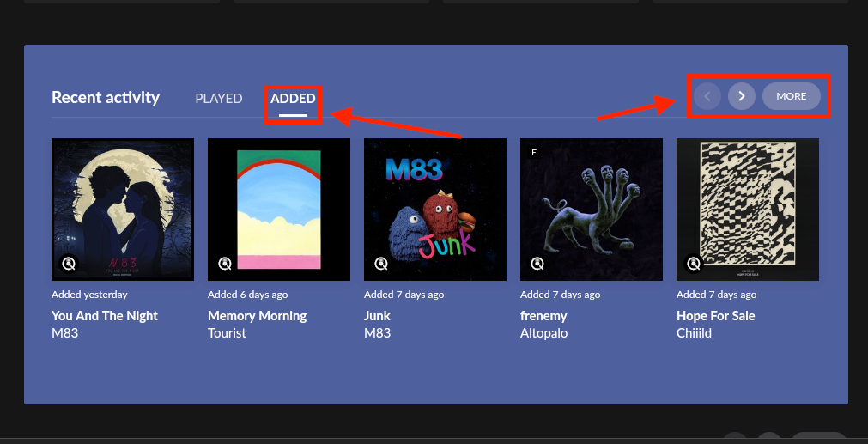
Task: Open You And The Night album cover
Action: coord(123,210)
